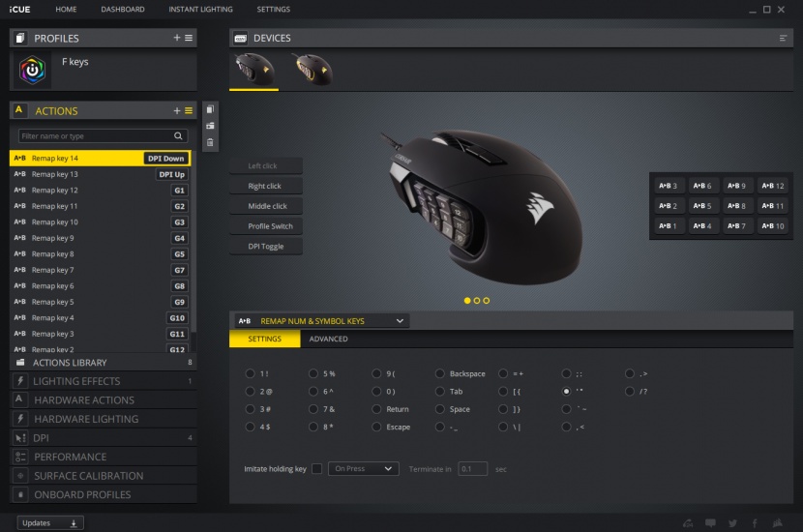Select the 5 % key radio button
803x532 pixels.
(x=313, y=373)
